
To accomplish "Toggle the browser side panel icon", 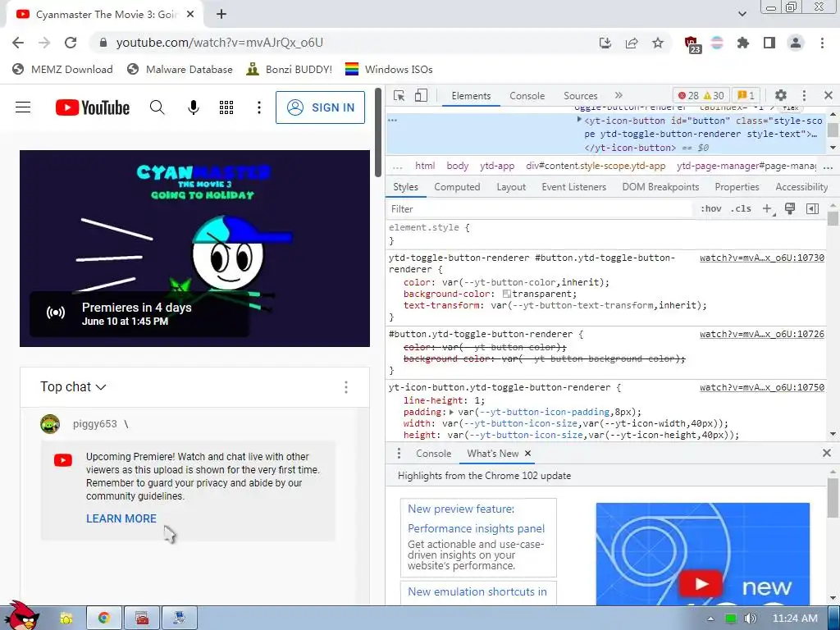I will pyautogui.click(x=769, y=43).
